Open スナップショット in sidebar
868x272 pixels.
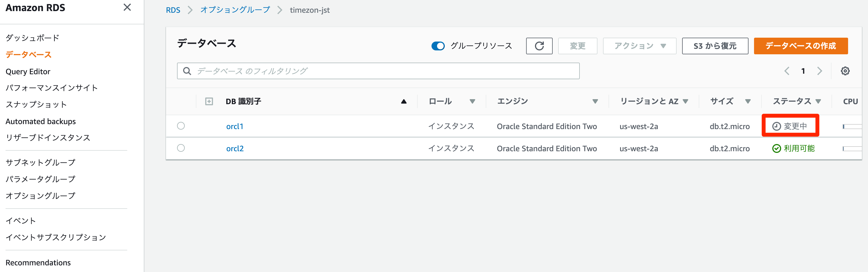click(x=36, y=104)
